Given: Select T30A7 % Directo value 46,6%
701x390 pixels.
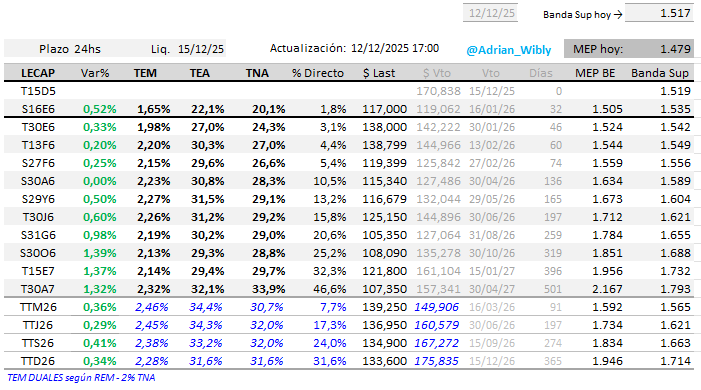Looking at the screenshot, I should pyautogui.click(x=330, y=289).
